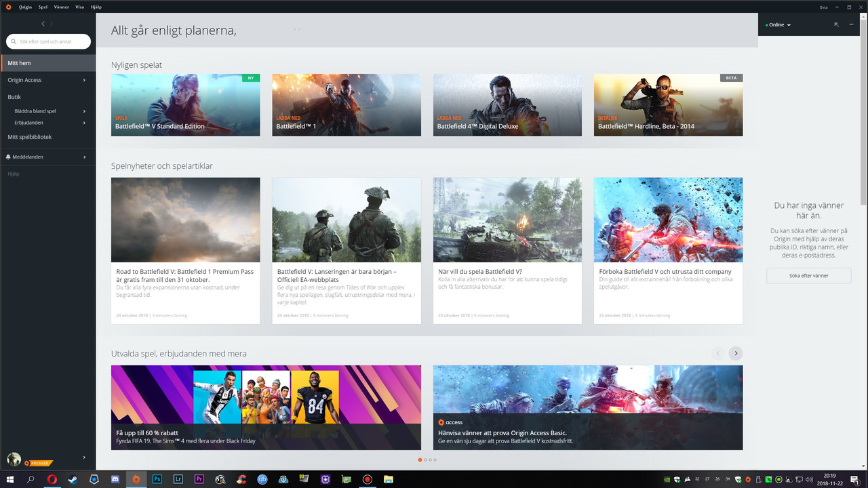Viewport: 868px width, 488px height.
Task: Open the Road to Battlefield V article
Action: (185, 251)
